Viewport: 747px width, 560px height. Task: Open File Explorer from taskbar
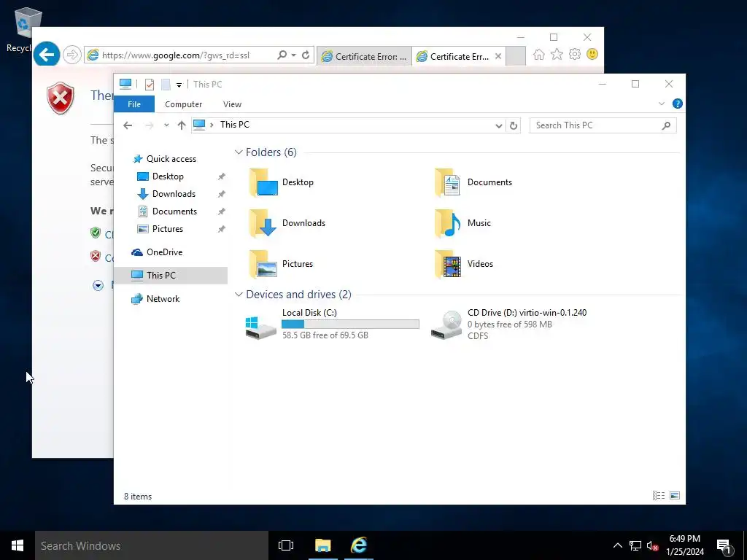tap(322, 545)
